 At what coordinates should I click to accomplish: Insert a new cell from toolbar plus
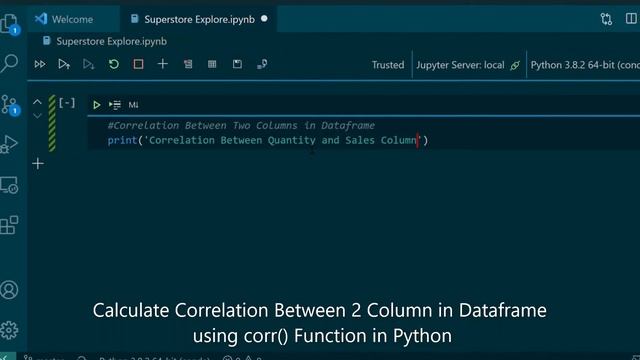(x=162, y=64)
